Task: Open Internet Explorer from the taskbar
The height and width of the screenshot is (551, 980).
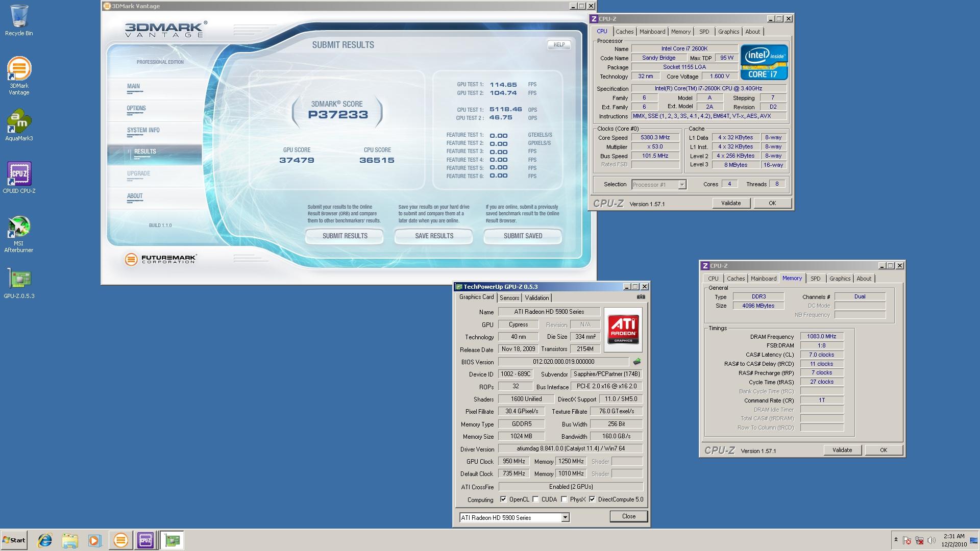Action: click(45, 540)
